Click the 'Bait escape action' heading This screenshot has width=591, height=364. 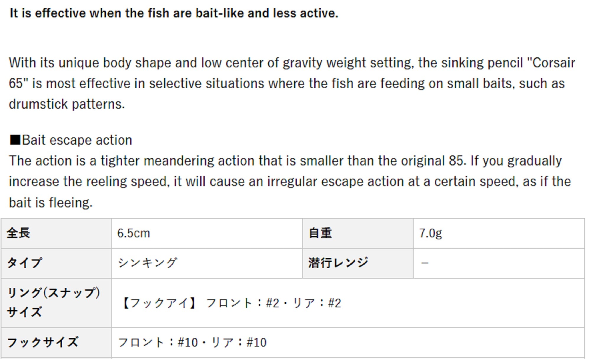[77, 140]
